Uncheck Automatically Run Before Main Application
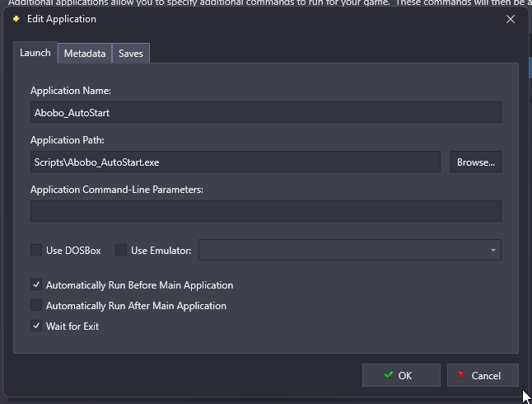 36,285
